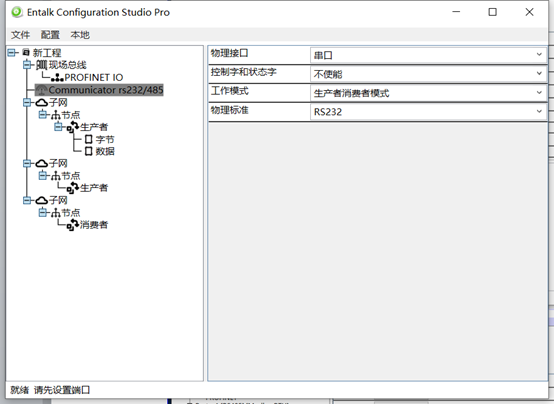
Task: Collapse the 节点 holding 字节 and 数据
Action: click(43, 115)
